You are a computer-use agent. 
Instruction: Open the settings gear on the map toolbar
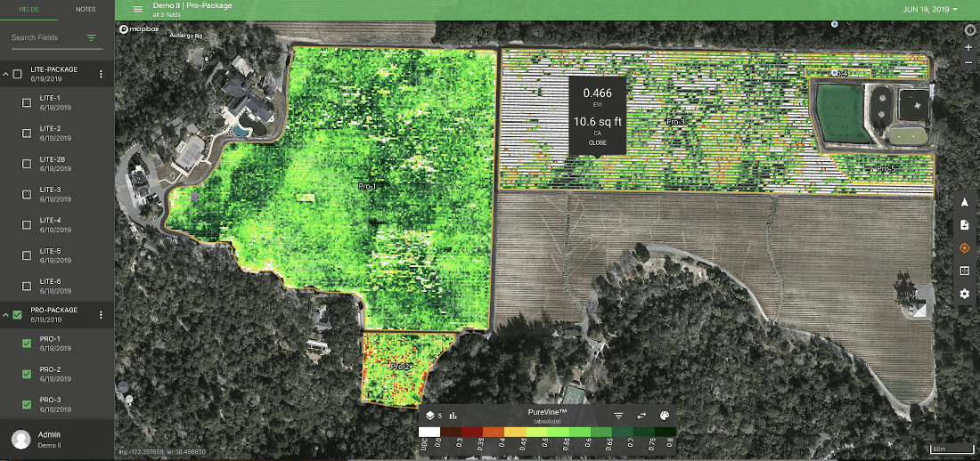coord(964,294)
